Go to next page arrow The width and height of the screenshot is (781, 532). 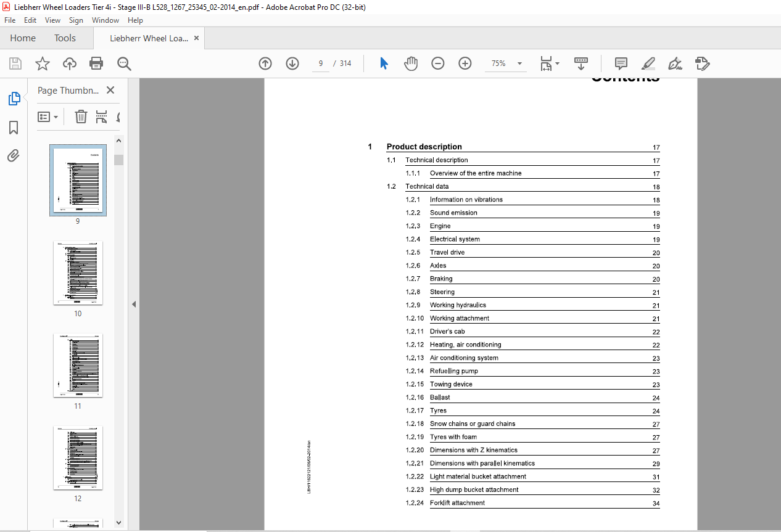(x=292, y=63)
